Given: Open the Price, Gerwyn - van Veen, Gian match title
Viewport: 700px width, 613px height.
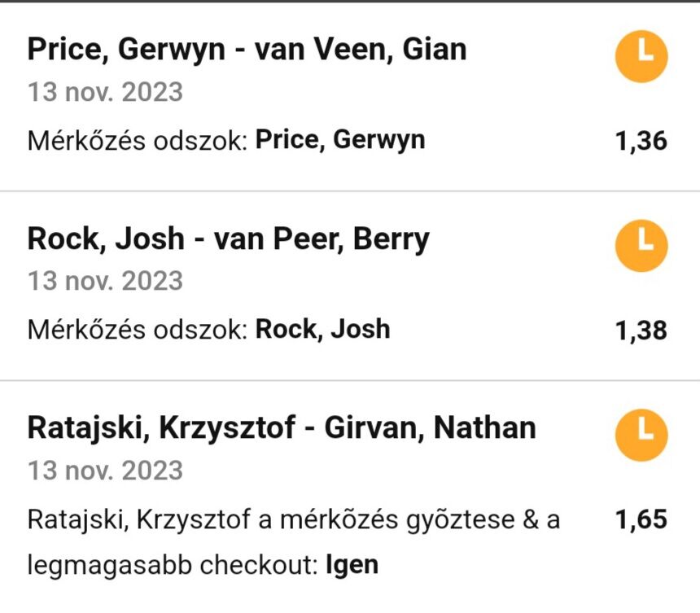Looking at the screenshot, I should point(247,50).
